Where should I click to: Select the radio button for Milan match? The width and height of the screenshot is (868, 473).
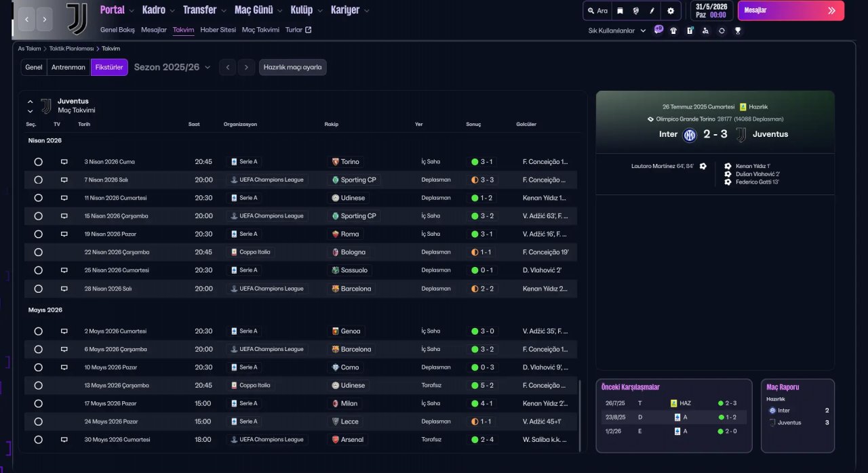pos(38,403)
